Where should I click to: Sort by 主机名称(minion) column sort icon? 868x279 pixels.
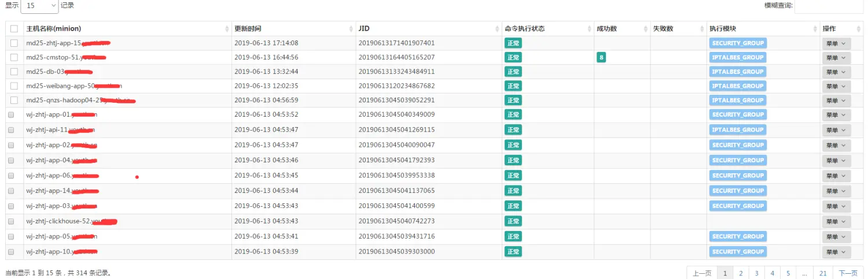pos(227,29)
